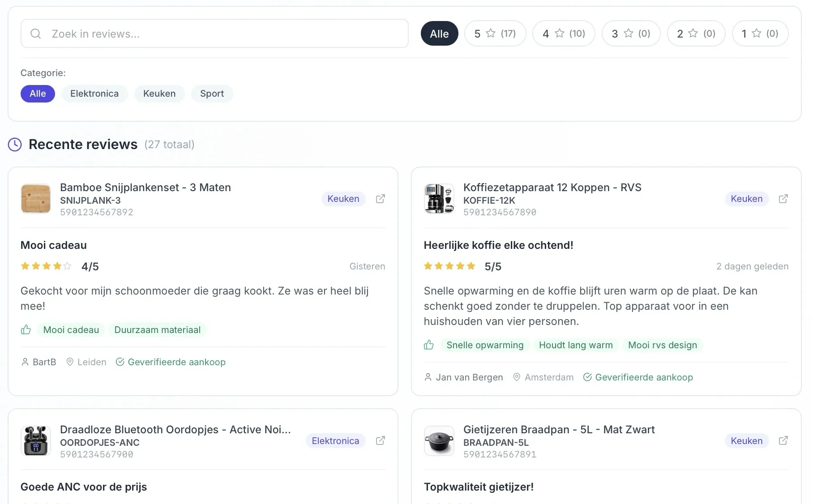Screen dimensions: 813x504
Task: Click the Elektronica tag on Oordopjes card
Action: tap(335, 441)
